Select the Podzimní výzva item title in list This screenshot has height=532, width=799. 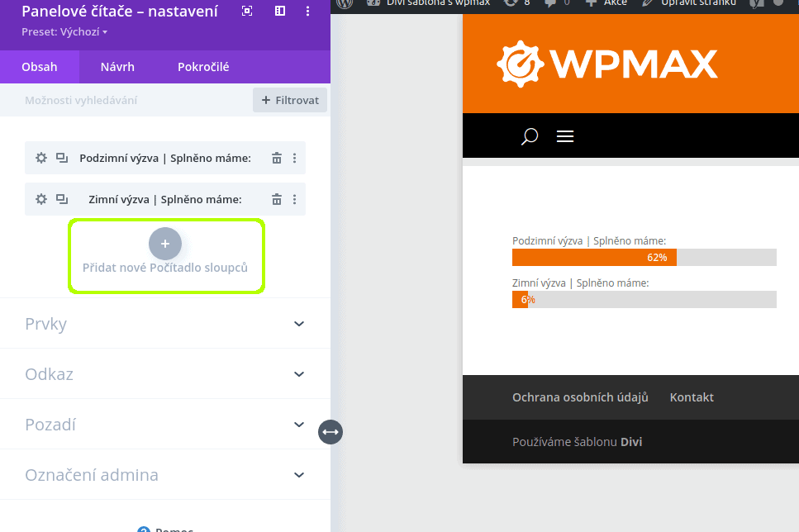[165, 158]
